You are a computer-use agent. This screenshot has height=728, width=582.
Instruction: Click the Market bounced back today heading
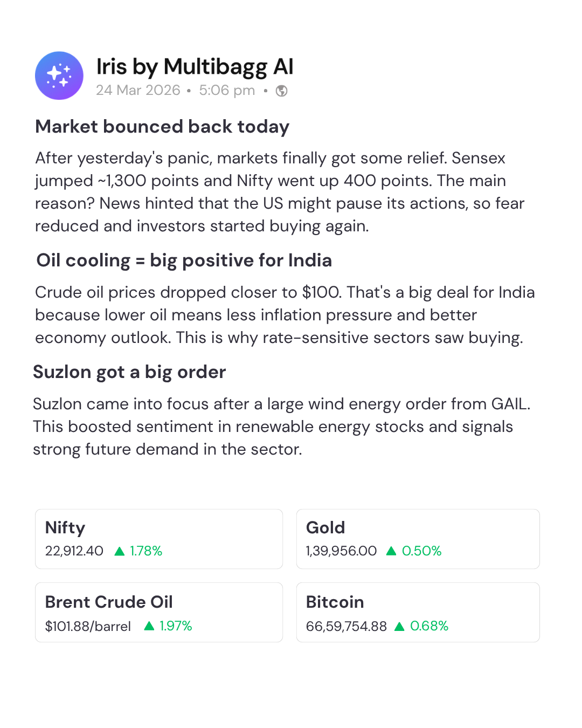coord(162,127)
